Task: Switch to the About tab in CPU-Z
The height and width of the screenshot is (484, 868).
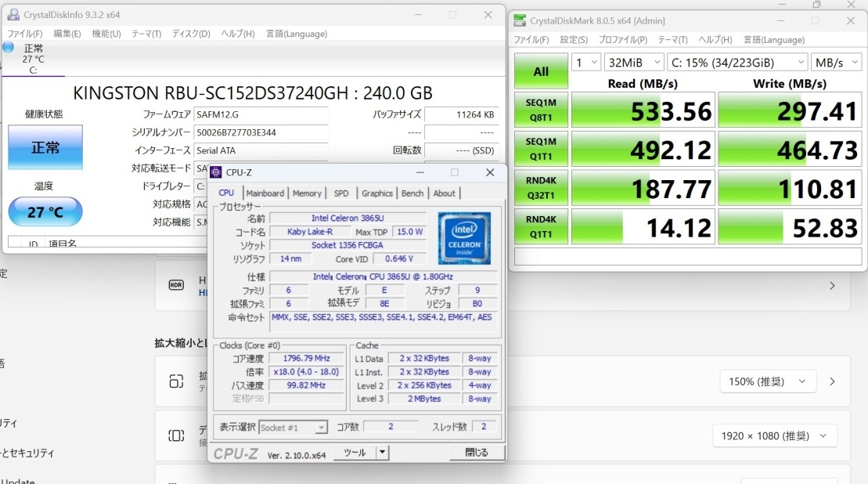Action: coord(444,193)
